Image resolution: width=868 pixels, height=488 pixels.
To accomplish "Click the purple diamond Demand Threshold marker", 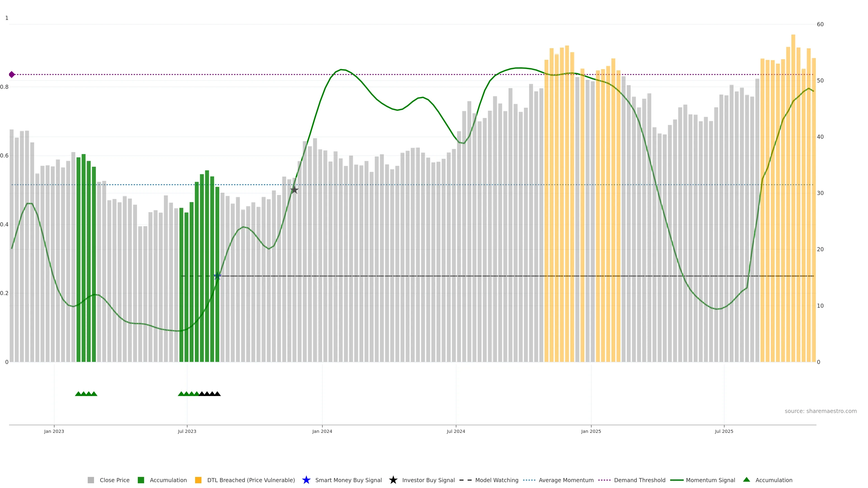I will 12,74.
